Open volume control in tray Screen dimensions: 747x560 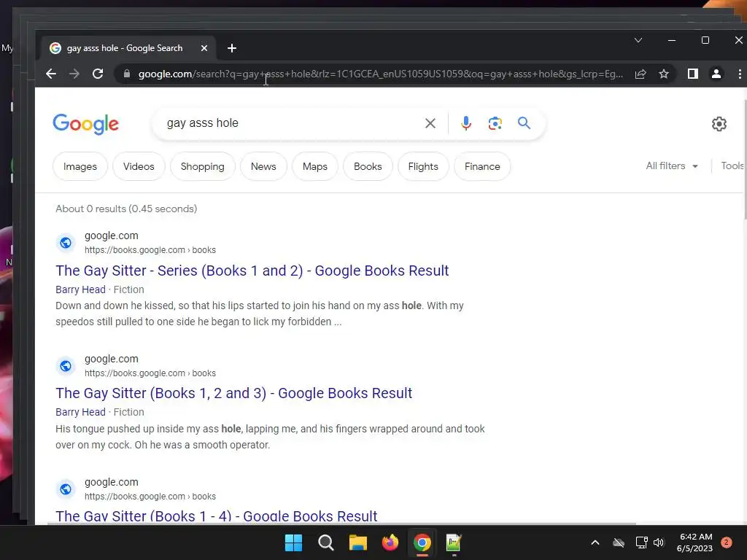click(x=659, y=542)
